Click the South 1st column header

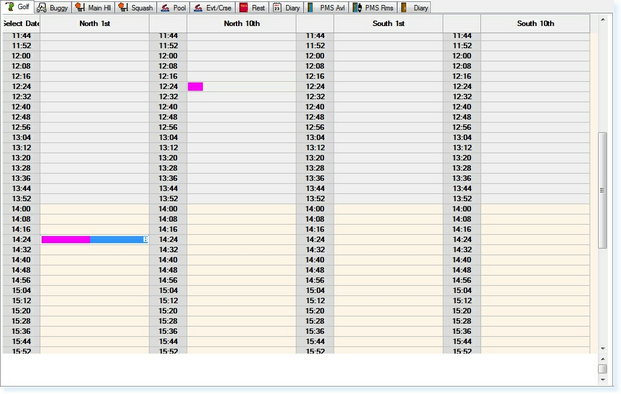[388, 23]
